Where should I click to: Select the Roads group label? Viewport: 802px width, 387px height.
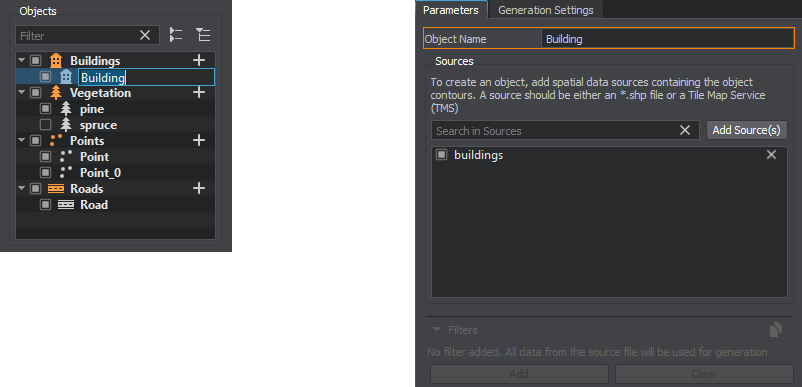pyautogui.click(x=86, y=189)
